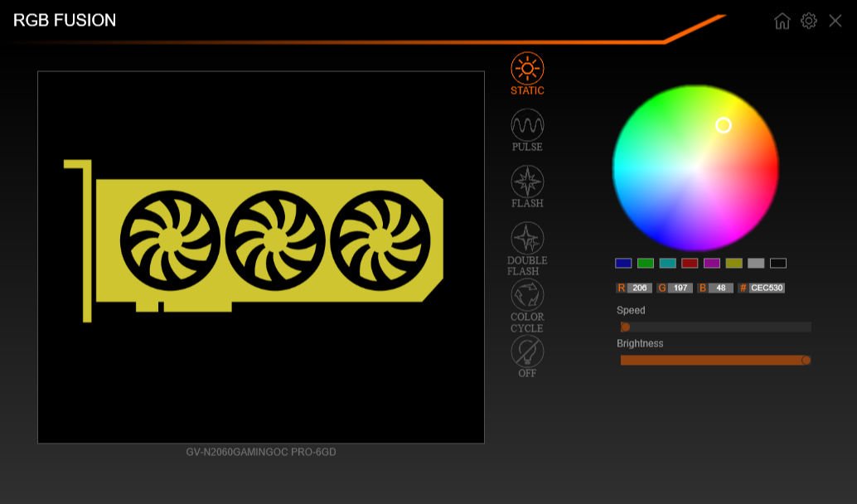Click the Speed label
The width and height of the screenshot is (857, 504).
coord(631,311)
